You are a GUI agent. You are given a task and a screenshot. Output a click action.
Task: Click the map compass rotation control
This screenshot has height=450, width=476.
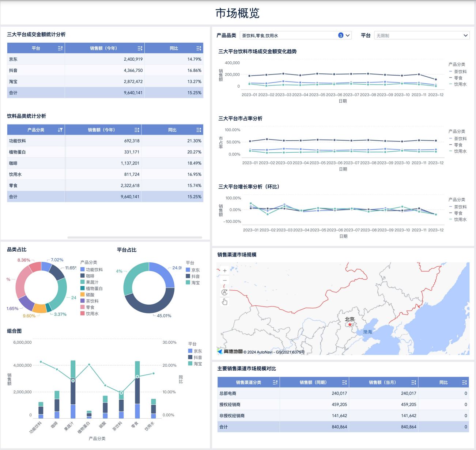point(224,292)
